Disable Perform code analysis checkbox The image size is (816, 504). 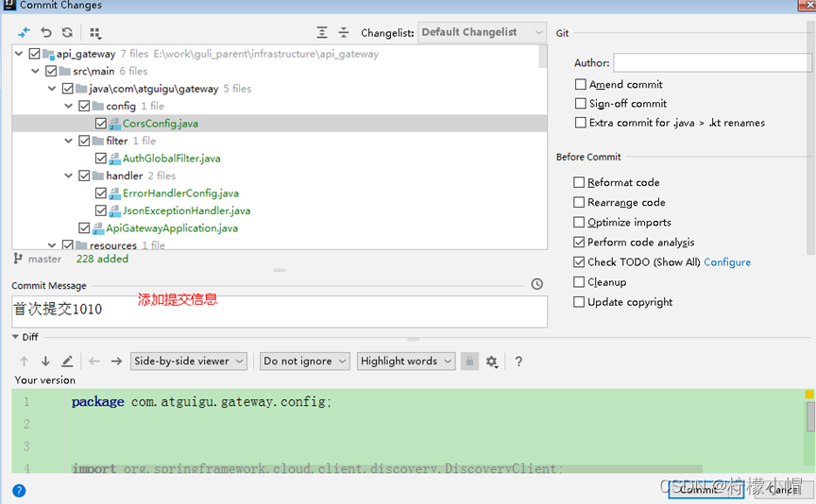pyautogui.click(x=579, y=242)
